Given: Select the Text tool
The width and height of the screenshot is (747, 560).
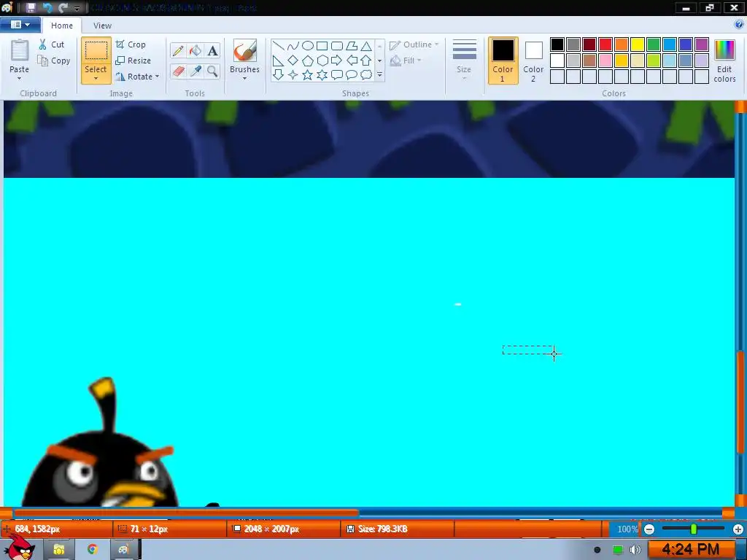Looking at the screenshot, I should coord(212,50).
